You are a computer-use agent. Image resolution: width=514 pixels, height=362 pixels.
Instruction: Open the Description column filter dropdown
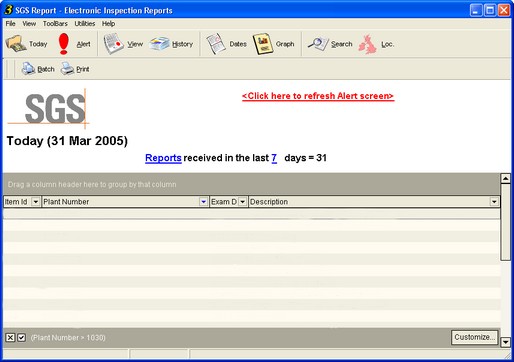tap(494, 202)
